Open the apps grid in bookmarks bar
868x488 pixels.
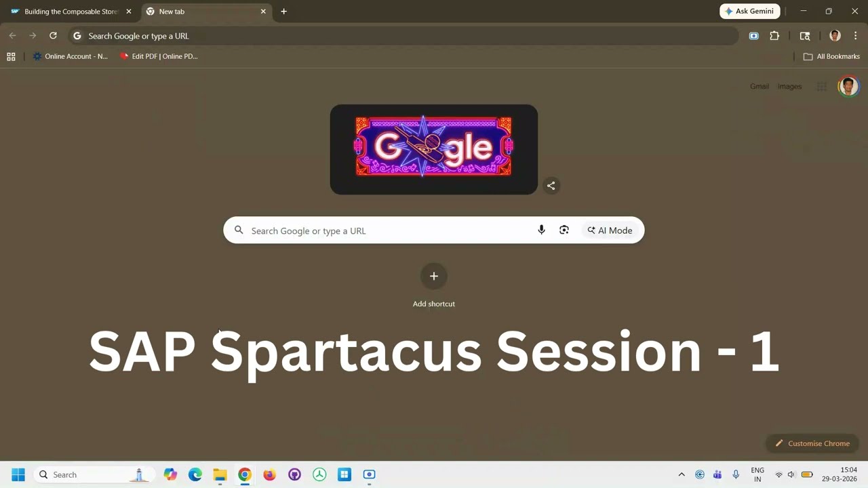point(11,56)
